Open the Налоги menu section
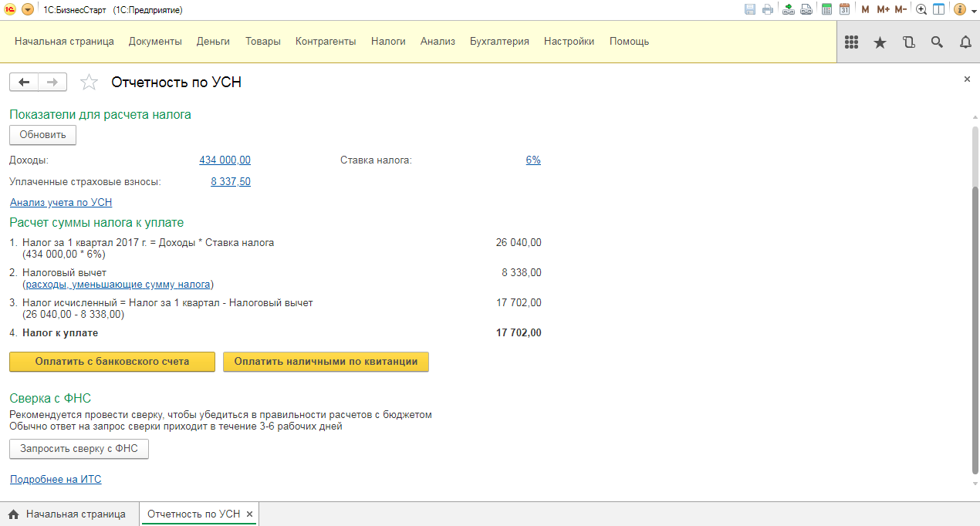Viewport: 980px width, 526px height. tap(388, 42)
